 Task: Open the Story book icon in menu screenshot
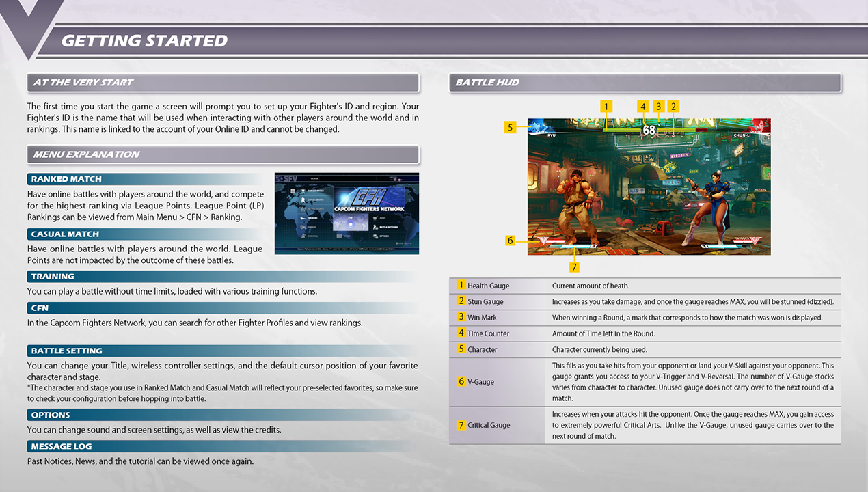[339, 236]
